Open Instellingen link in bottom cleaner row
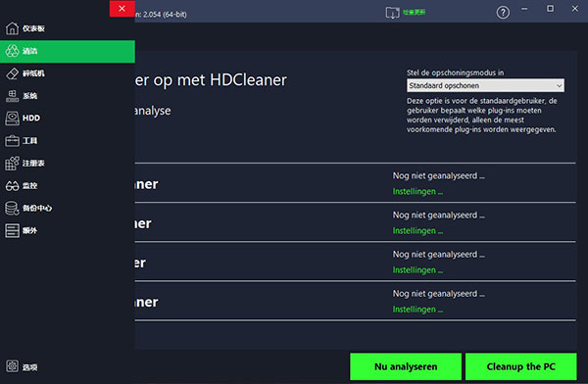This screenshot has height=384, width=588. 417,310
